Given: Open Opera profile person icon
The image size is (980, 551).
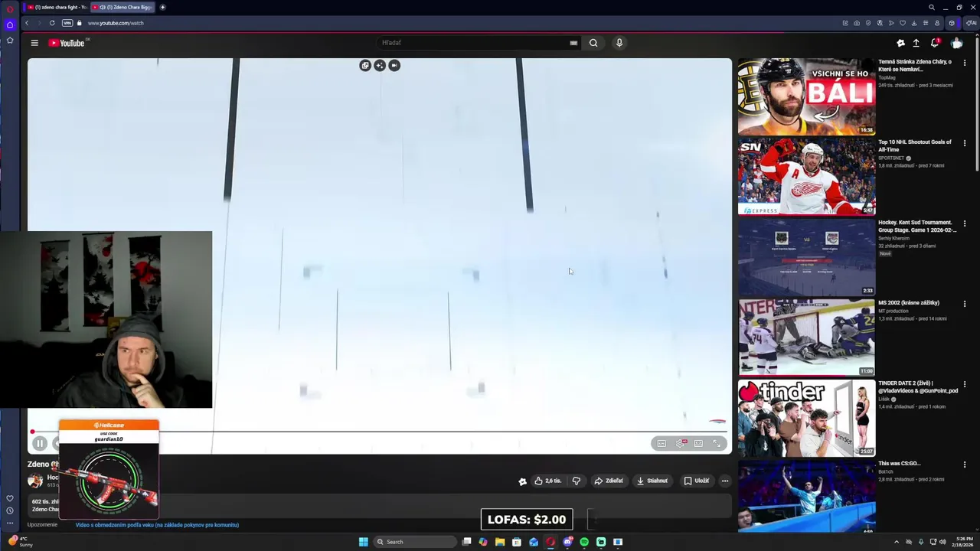Looking at the screenshot, I should click(937, 23).
